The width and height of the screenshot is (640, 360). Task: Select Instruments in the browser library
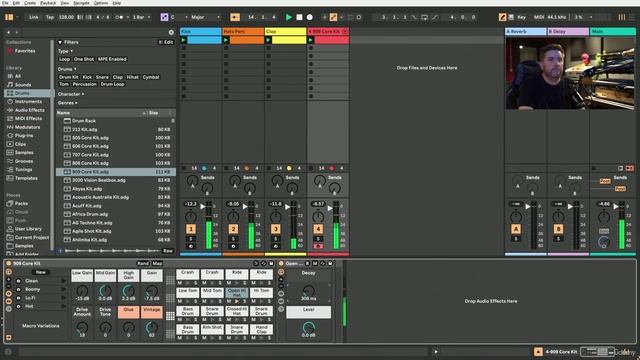[x=27, y=101]
